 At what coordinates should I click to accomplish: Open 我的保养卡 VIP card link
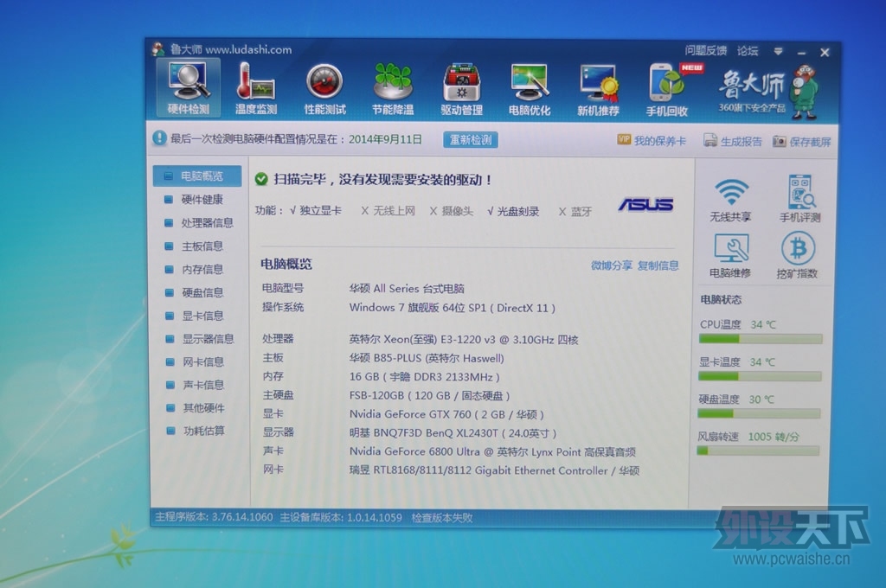(652, 141)
